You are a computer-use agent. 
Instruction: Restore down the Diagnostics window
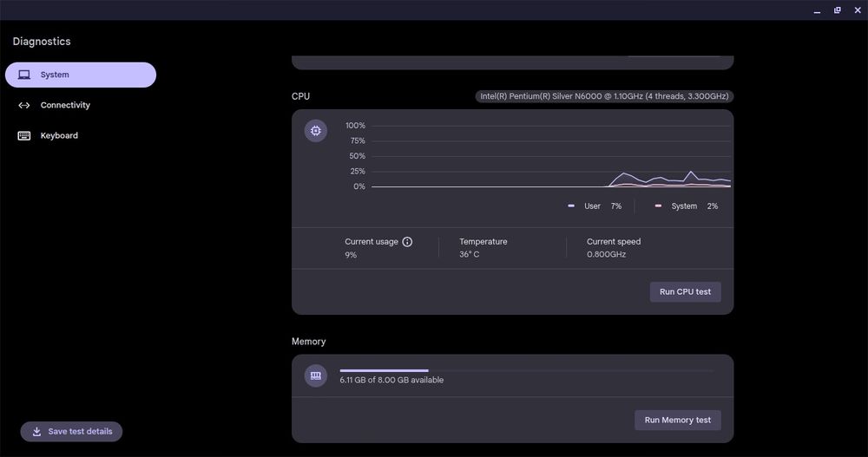click(x=838, y=10)
